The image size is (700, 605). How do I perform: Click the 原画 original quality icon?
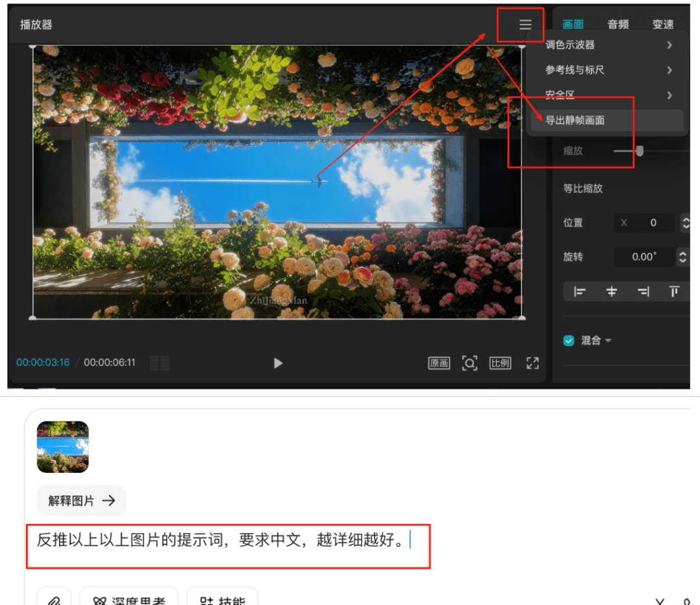[439, 363]
